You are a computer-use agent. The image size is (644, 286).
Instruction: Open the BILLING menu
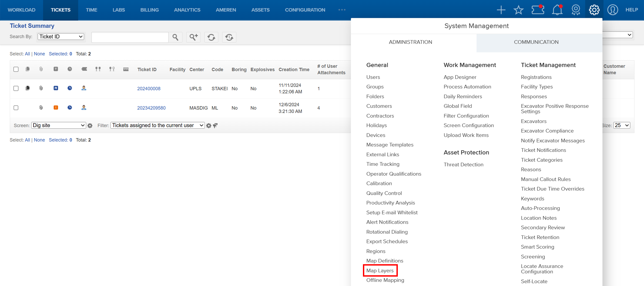[150, 10]
